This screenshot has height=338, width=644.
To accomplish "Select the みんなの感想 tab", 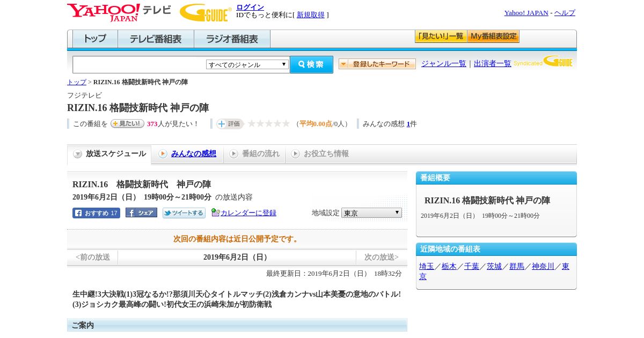I will (187, 154).
